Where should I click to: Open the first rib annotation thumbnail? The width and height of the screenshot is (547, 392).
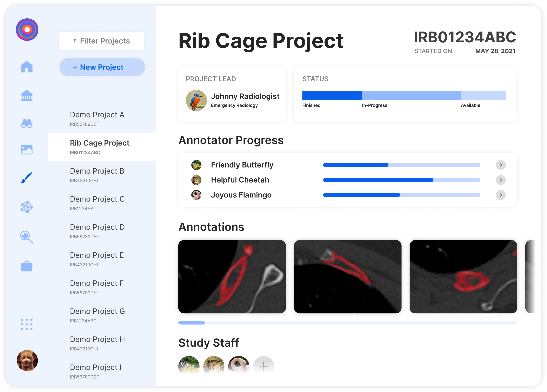click(x=232, y=277)
